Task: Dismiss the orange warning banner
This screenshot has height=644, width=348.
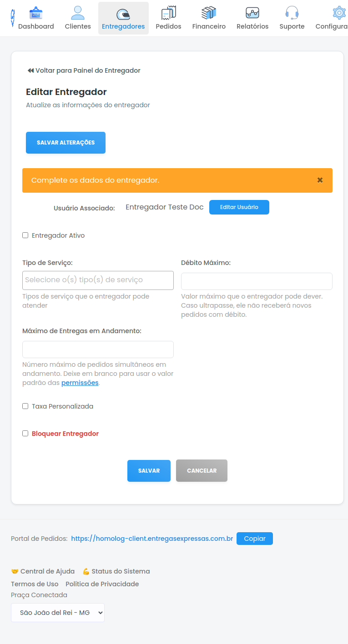Action: (x=320, y=180)
